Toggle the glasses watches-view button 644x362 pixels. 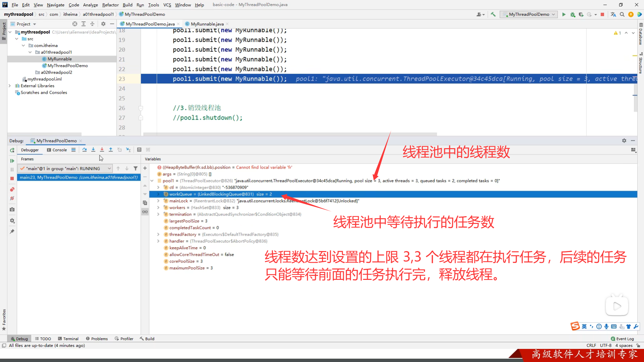click(145, 212)
